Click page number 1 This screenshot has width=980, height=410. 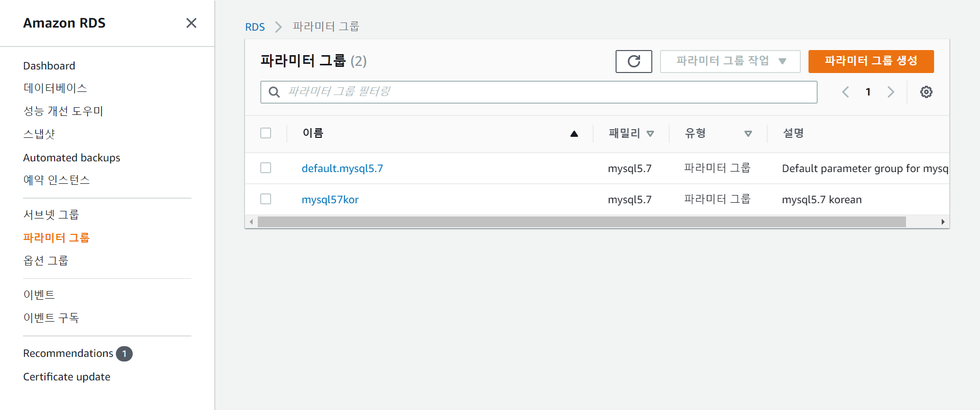[868, 92]
